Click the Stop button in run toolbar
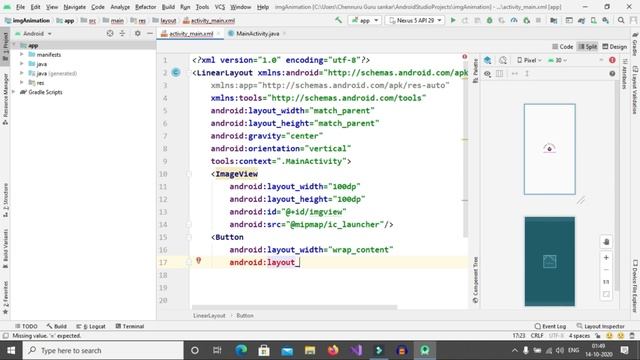 point(538,20)
